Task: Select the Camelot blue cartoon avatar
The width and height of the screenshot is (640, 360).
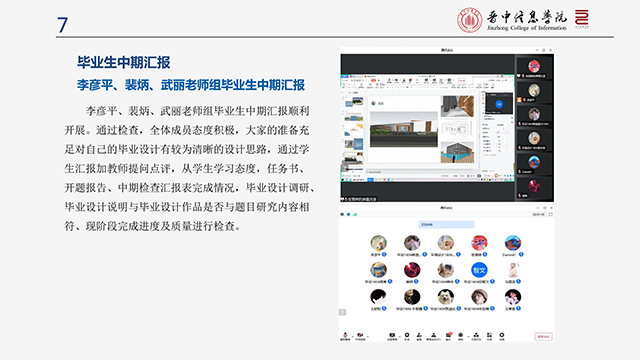Action: 513,243
